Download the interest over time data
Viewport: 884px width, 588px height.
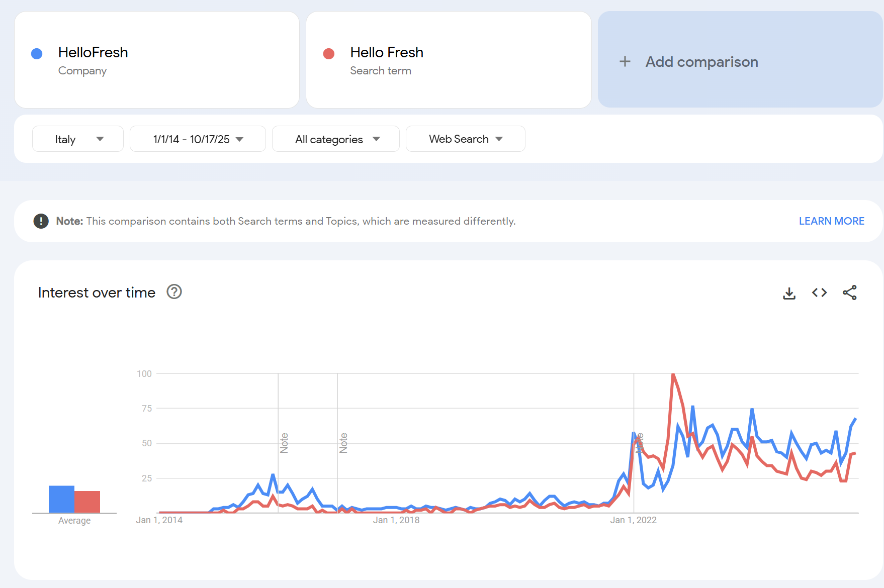[x=789, y=293]
